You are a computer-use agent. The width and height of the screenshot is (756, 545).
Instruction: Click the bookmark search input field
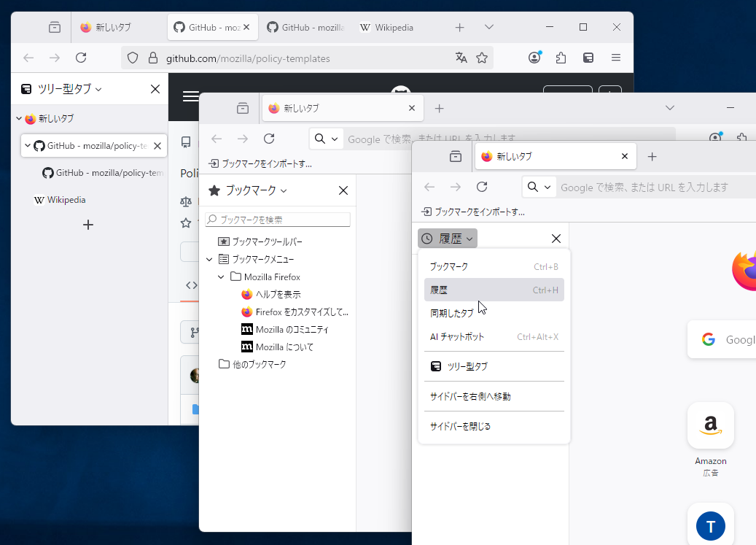[277, 219]
